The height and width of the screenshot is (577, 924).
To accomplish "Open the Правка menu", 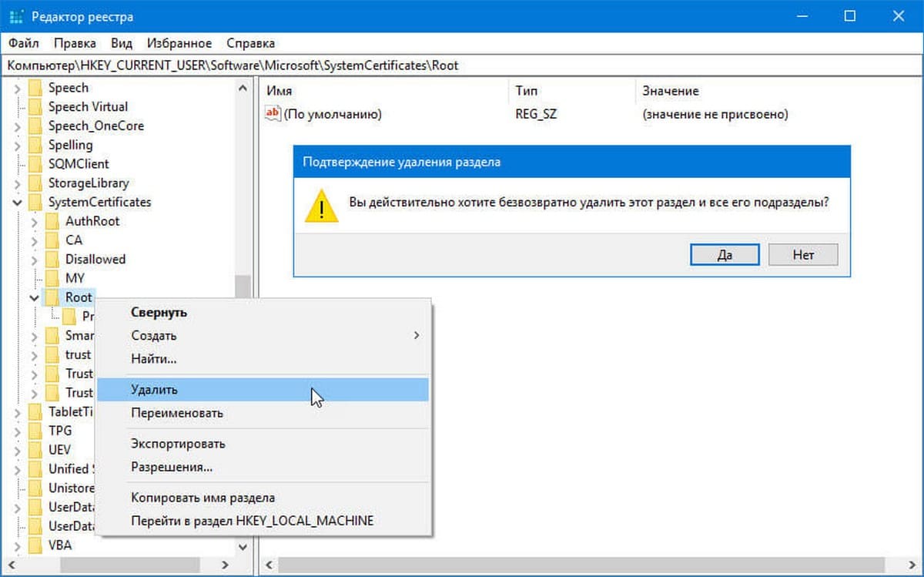I will (75, 43).
